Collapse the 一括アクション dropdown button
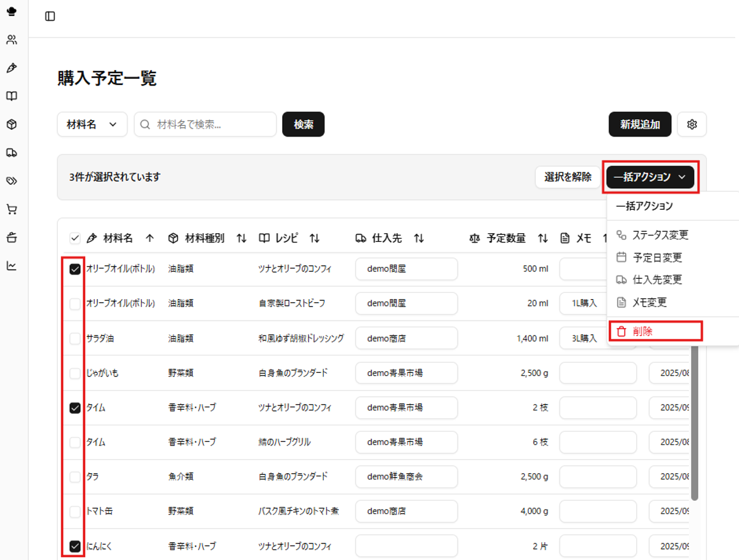 (650, 177)
